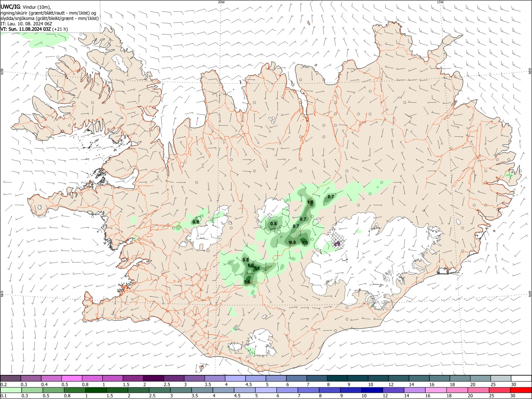532x399 pixels.
Task: Click upper legend swatch starting at 5
Action: point(276,378)
